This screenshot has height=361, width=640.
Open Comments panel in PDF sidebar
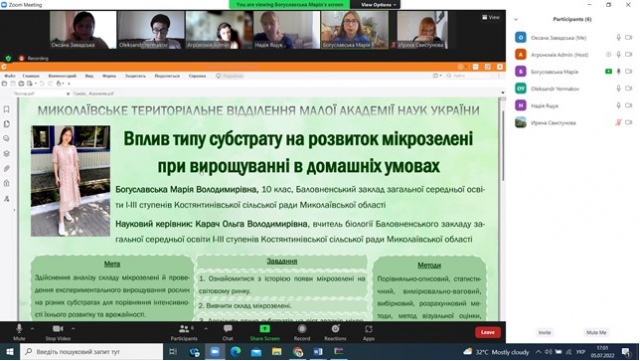(7, 138)
